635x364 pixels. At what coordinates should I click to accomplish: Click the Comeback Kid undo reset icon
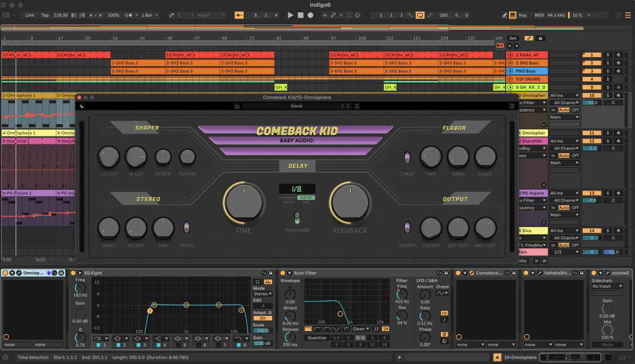pos(510,106)
